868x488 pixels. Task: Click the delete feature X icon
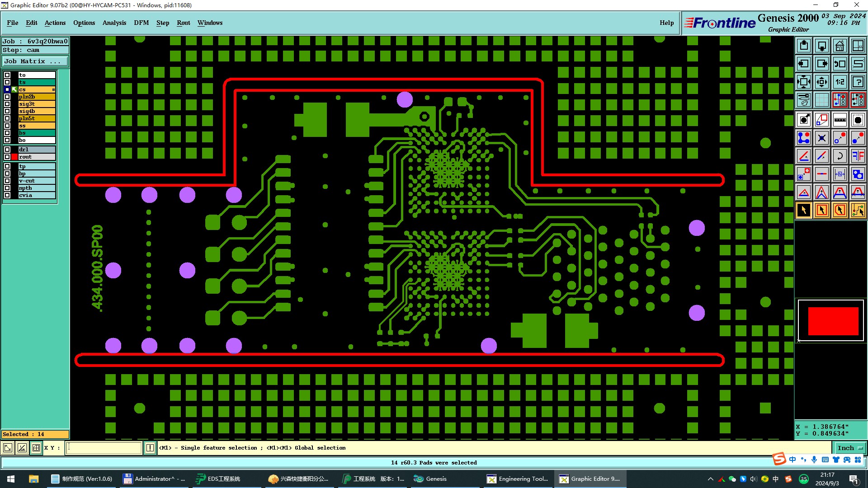tap(821, 138)
